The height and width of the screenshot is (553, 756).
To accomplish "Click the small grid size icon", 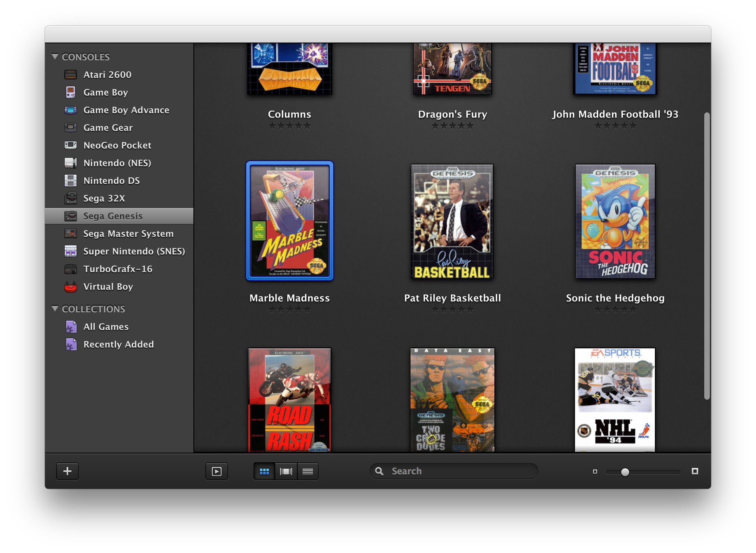I will pyautogui.click(x=595, y=472).
